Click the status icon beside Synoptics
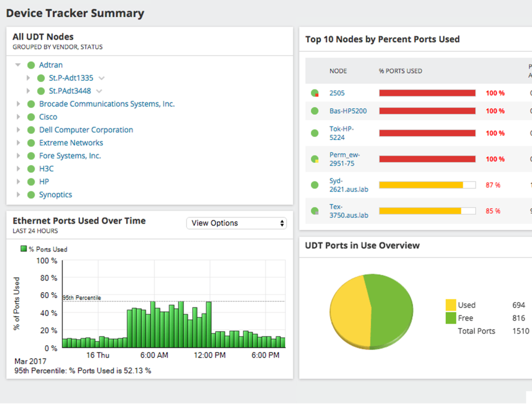Image resolution: width=532 pixels, height=405 pixels. click(31, 195)
